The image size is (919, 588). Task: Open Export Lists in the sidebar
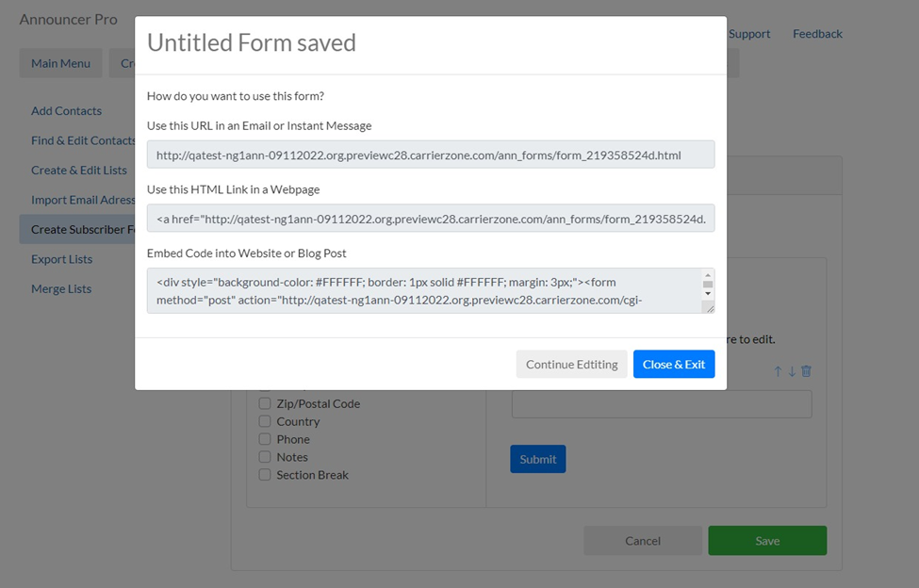coord(61,259)
